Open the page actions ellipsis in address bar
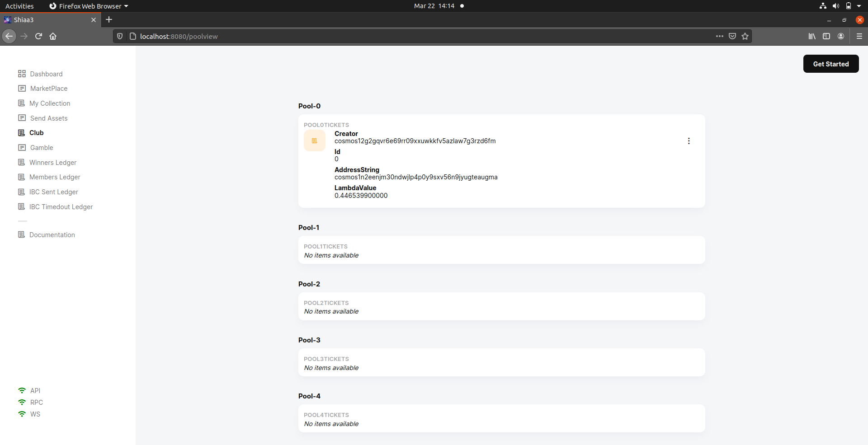 pos(720,36)
